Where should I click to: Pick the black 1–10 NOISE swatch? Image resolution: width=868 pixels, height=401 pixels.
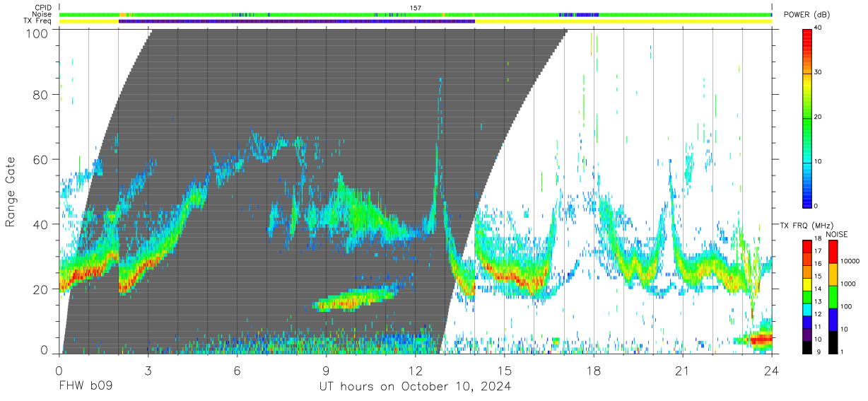[x=834, y=341]
